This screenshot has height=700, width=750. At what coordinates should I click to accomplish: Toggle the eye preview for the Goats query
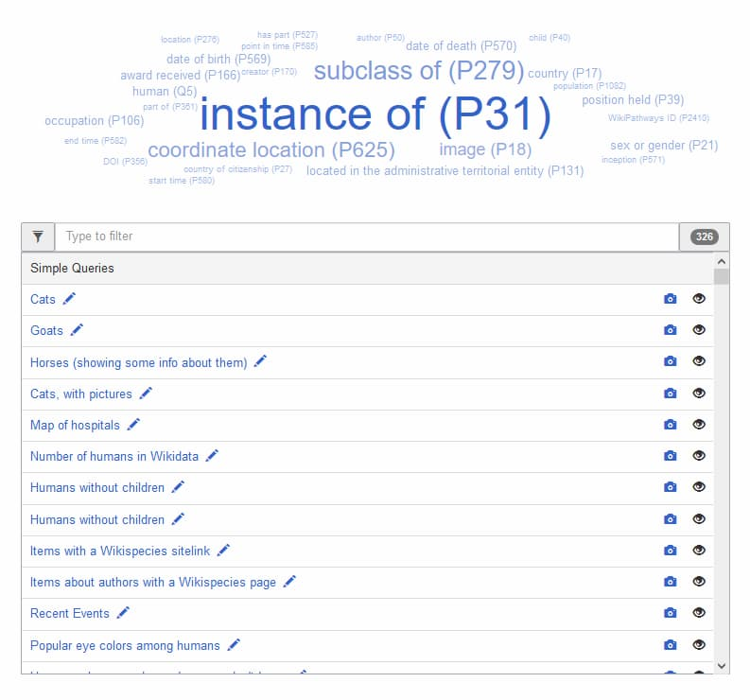[699, 330]
